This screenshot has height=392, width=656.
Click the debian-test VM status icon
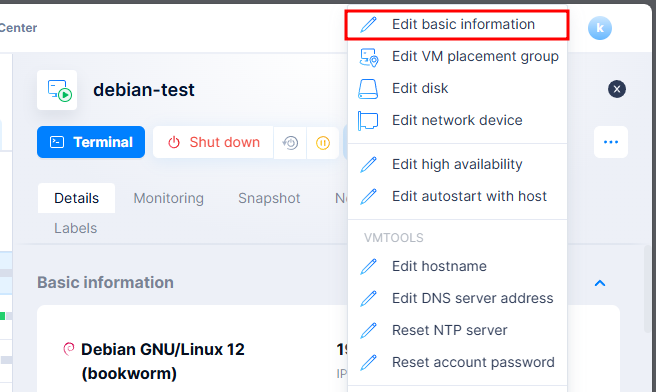point(57,90)
